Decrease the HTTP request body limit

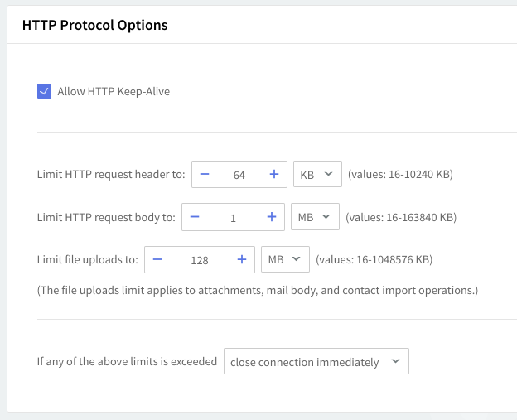195,217
